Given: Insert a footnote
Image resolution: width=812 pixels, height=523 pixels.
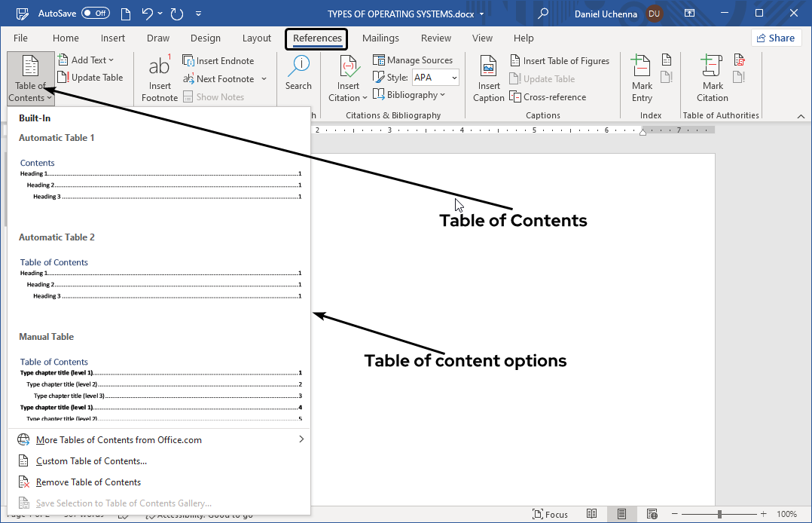Looking at the screenshot, I should [159, 78].
